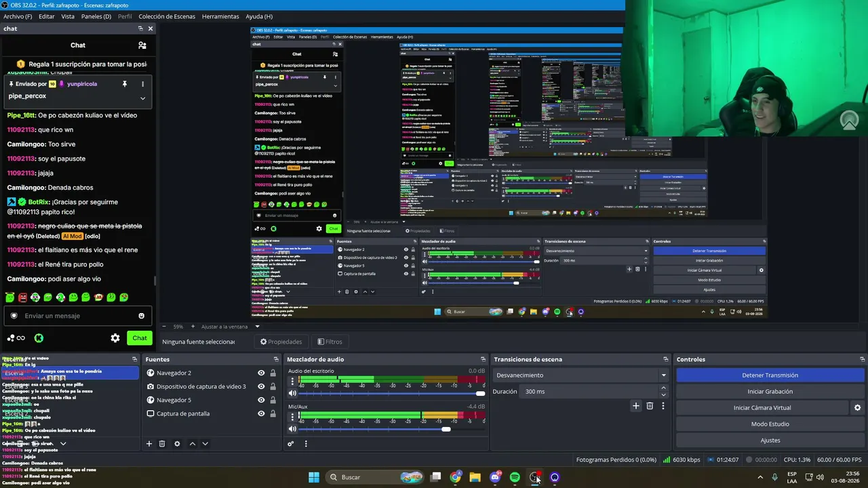Open pinned message three-dot options
The height and width of the screenshot is (488, 868).
pos(142,84)
